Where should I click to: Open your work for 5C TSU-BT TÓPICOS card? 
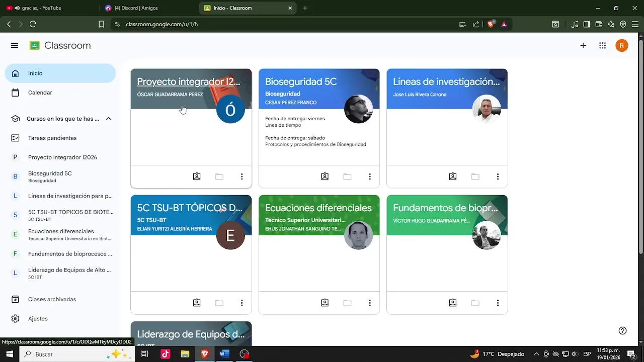point(197,303)
